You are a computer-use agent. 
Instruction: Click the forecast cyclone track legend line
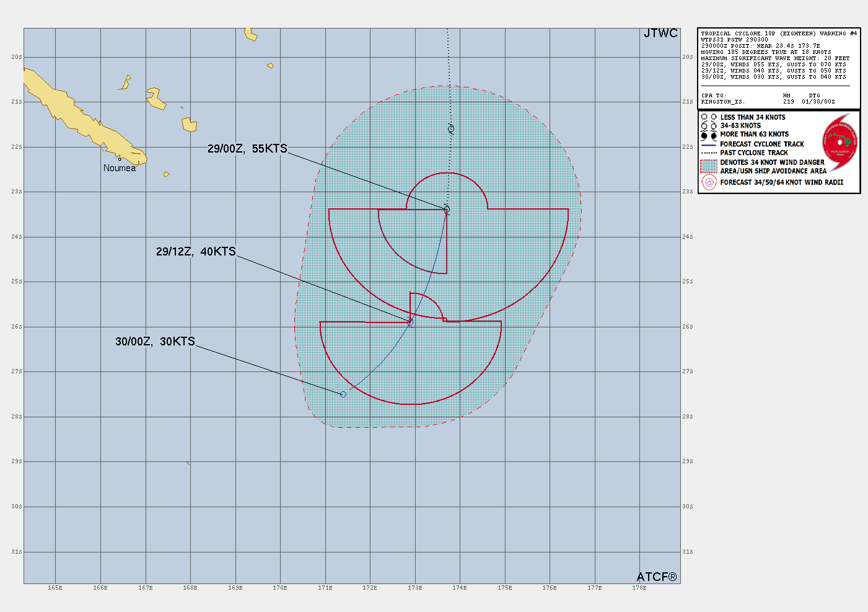click(x=708, y=144)
